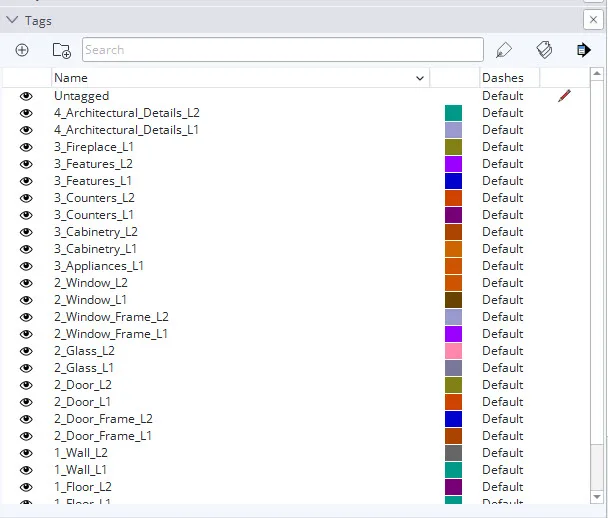This screenshot has width=608, height=518.
Task: Select the 2_Door_Frame_L2 tag name
Action: (103, 419)
